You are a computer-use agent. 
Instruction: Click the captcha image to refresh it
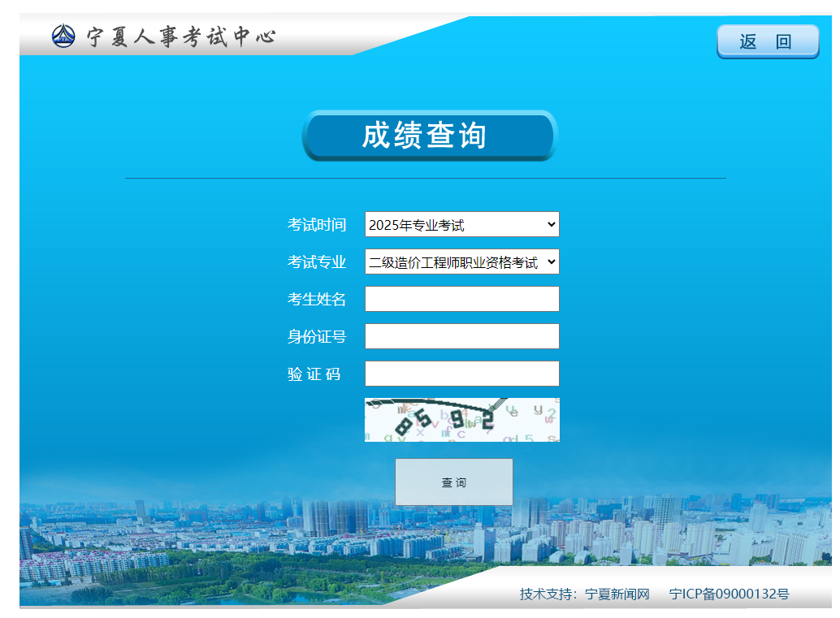point(461,420)
